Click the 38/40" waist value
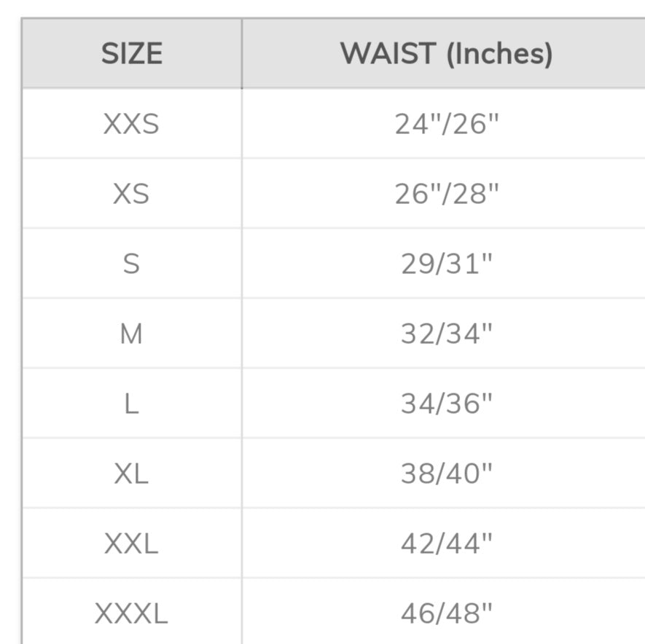 coord(446,474)
